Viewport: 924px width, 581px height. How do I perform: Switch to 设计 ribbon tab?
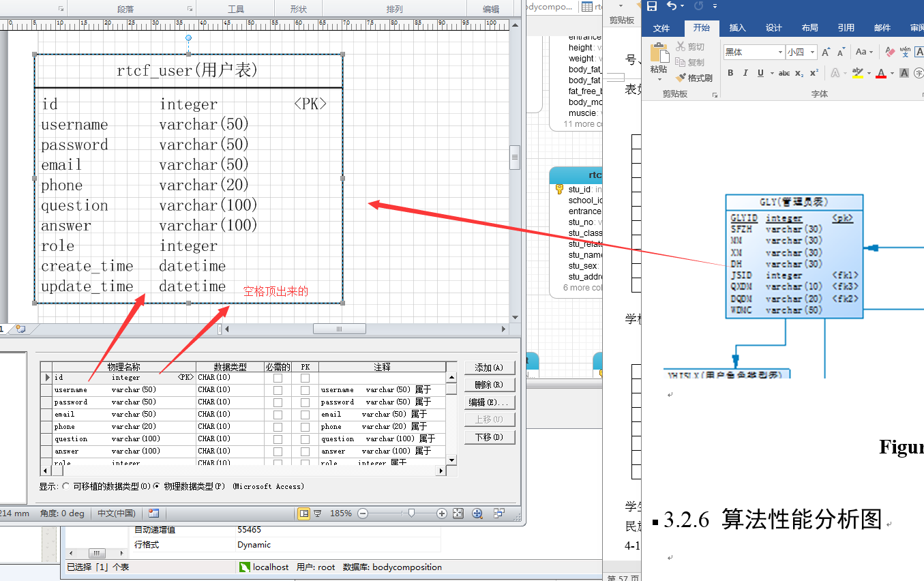774,28
